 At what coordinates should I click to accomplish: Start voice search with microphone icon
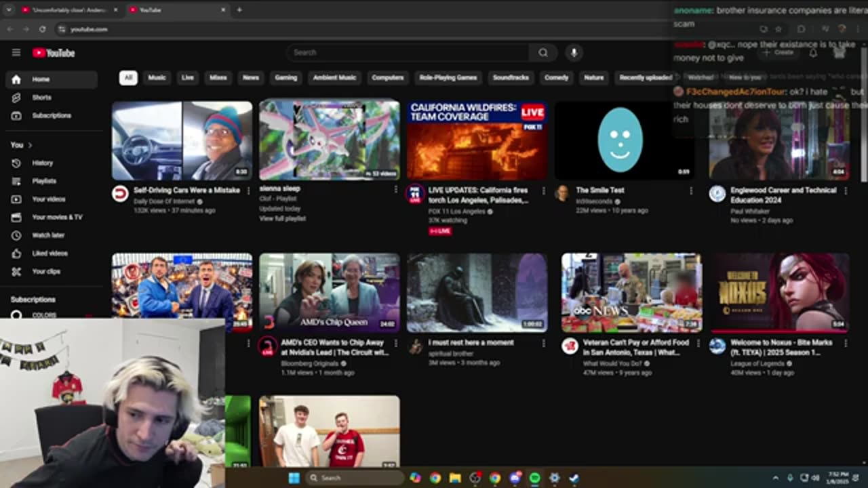pos(574,52)
